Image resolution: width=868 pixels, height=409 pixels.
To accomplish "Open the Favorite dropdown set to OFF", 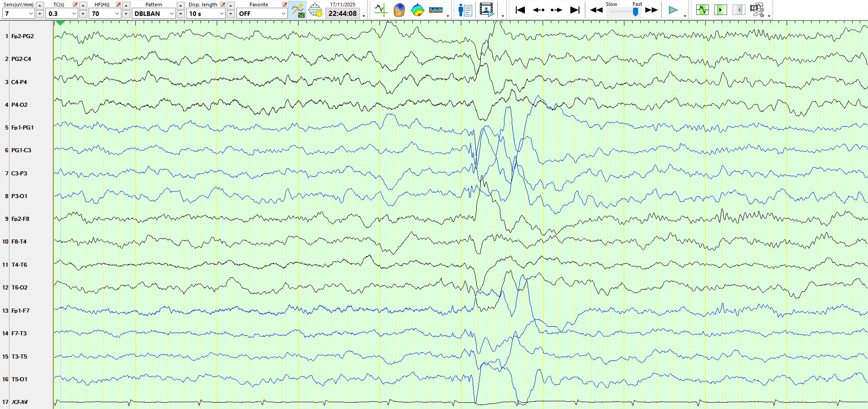I will click(x=262, y=14).
